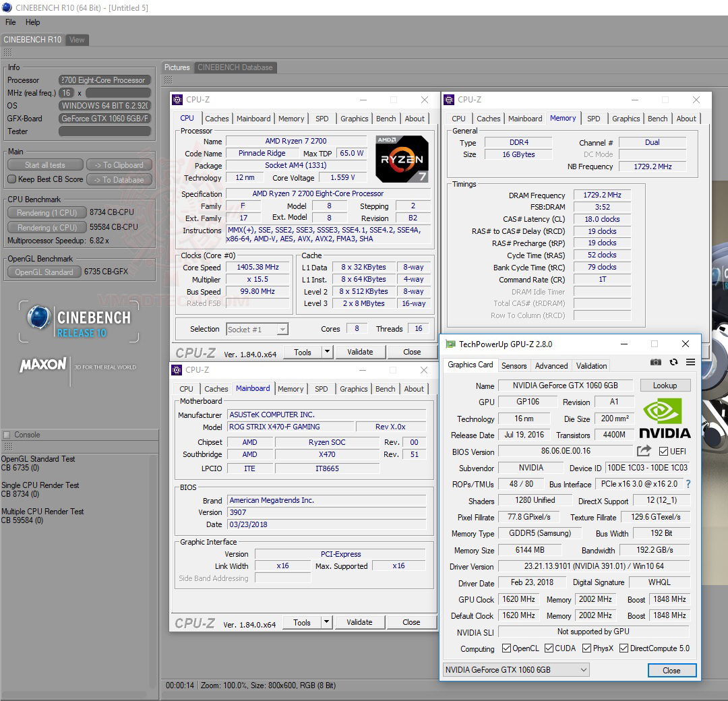Click the Validate button in CPU-Z
This screenshot has height=701, width=728.
tap(361, 351)
